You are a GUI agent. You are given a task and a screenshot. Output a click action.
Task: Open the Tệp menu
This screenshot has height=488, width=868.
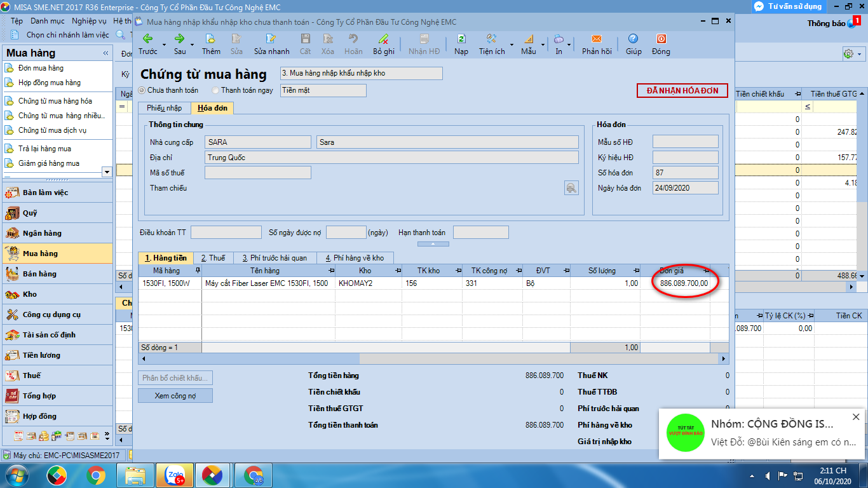(x=17, y=21)
